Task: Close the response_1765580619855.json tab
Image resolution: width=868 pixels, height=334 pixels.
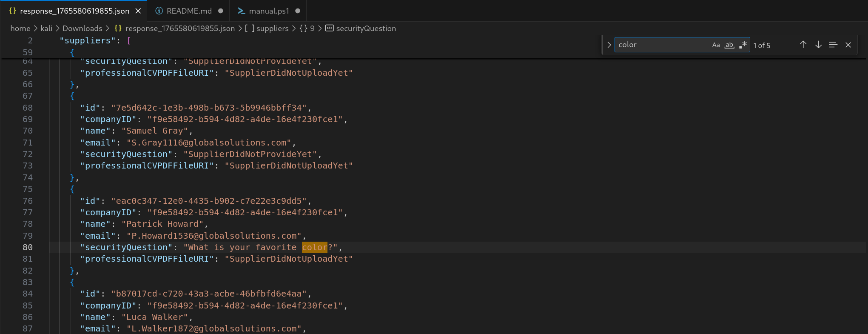Action: pos(138,11)
